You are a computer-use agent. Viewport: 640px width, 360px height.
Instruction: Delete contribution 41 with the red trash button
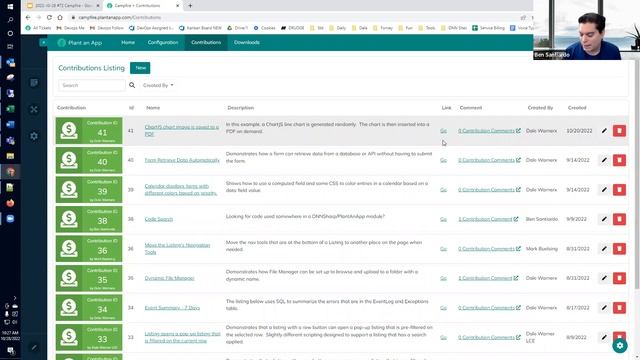point(619,131)
